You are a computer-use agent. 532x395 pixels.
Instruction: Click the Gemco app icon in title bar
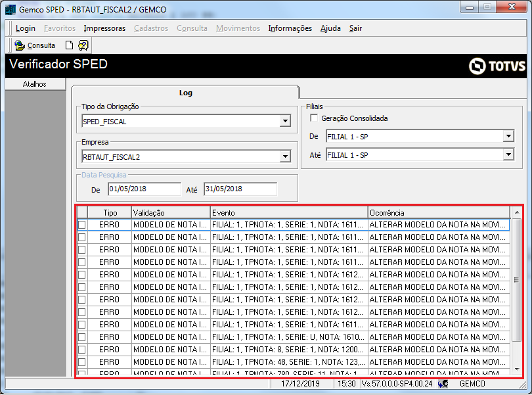(11, 9)
